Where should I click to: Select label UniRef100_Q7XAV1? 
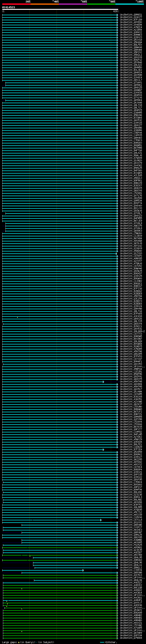coord(131,83)
